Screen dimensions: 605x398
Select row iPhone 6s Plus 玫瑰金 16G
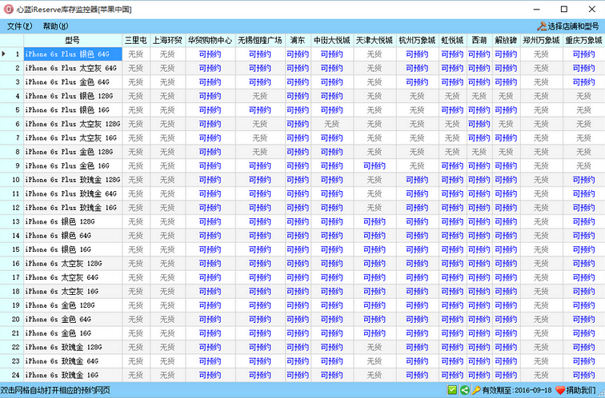pos(73,207)
